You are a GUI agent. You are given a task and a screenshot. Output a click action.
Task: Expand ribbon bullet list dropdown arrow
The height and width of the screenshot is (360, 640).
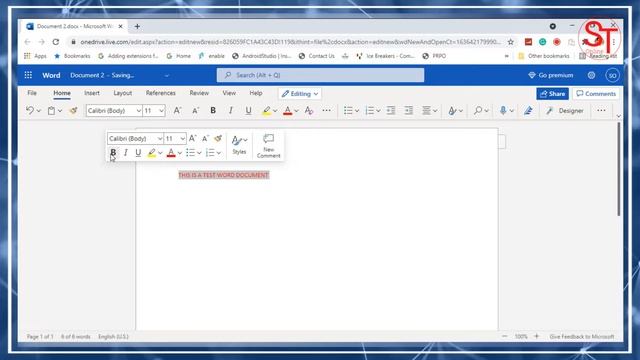point(357,111)
